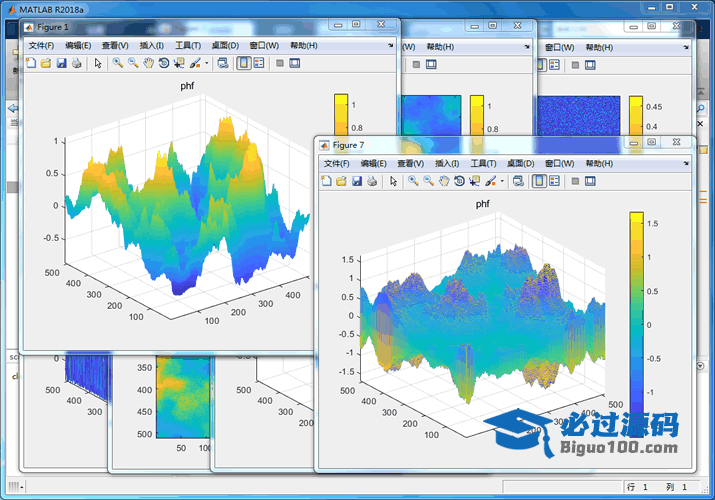
Task: Toggle Insert Legend in Figure 7 toolbar
Action: point(554,181)
